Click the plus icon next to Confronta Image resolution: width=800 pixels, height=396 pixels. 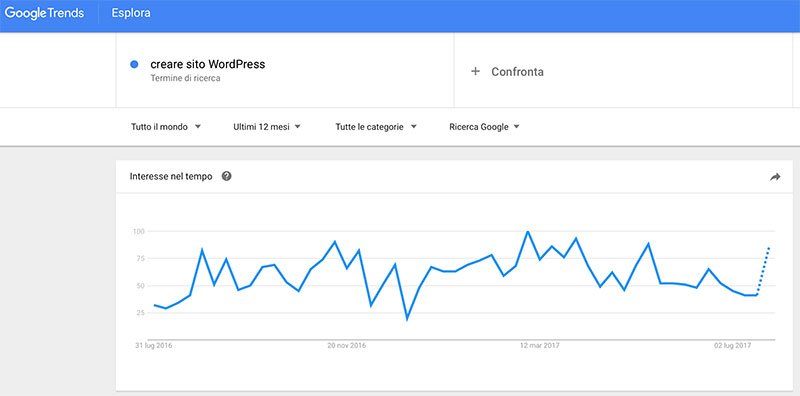pos(476,71)
